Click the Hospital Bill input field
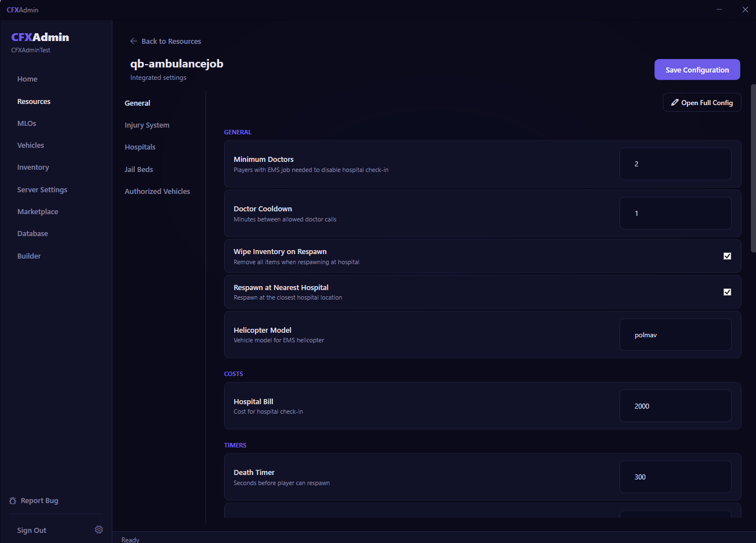 (676, 406)
